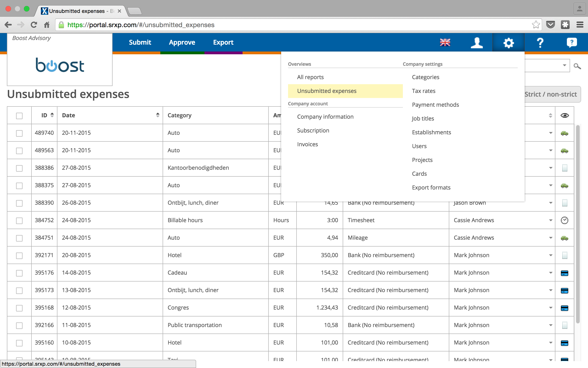Click credit card icon for Cadeau row
588x368 pixels.
click(x=564, y=273)
